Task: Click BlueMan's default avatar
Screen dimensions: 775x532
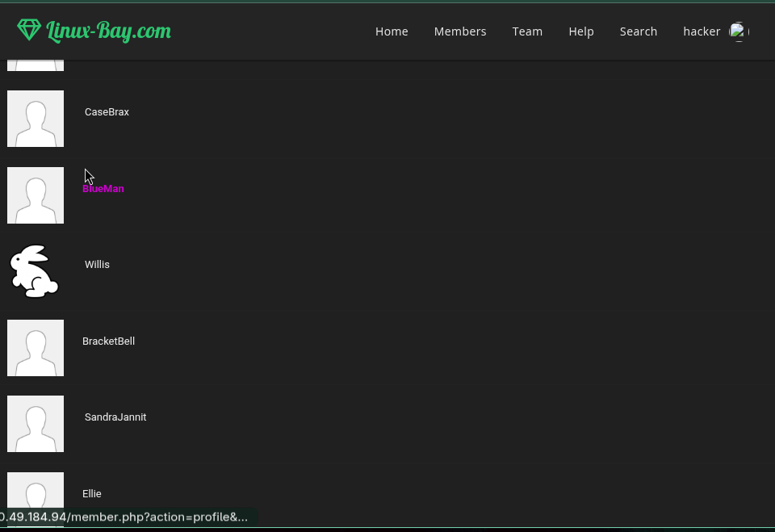Action: 36,195
